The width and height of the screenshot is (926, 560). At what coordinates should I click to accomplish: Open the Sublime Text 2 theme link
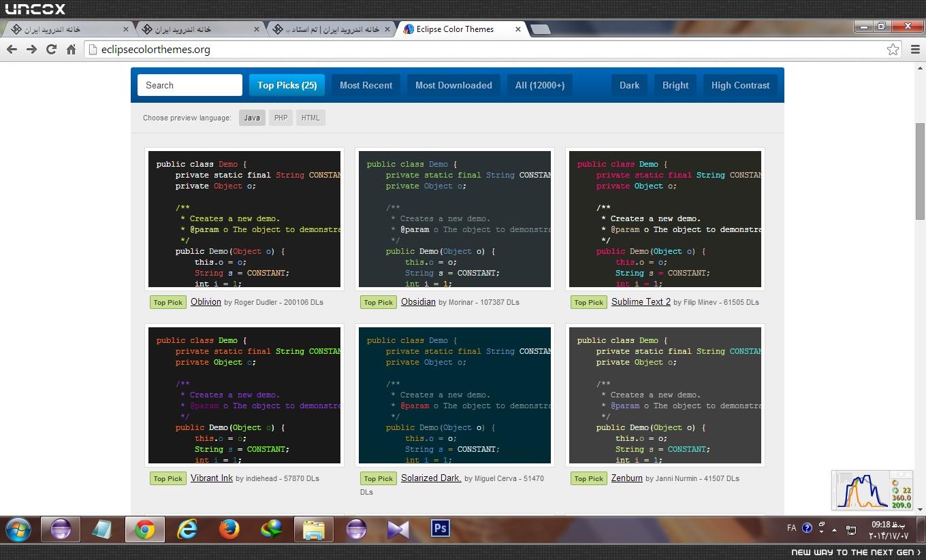tap(641, 302)
